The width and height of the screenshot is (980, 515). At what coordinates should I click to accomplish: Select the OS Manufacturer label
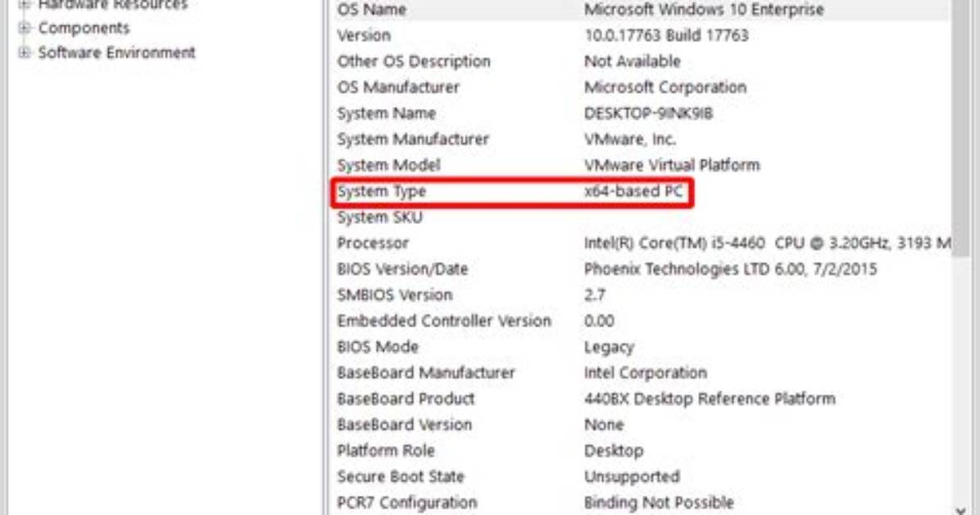click(398, 88)
